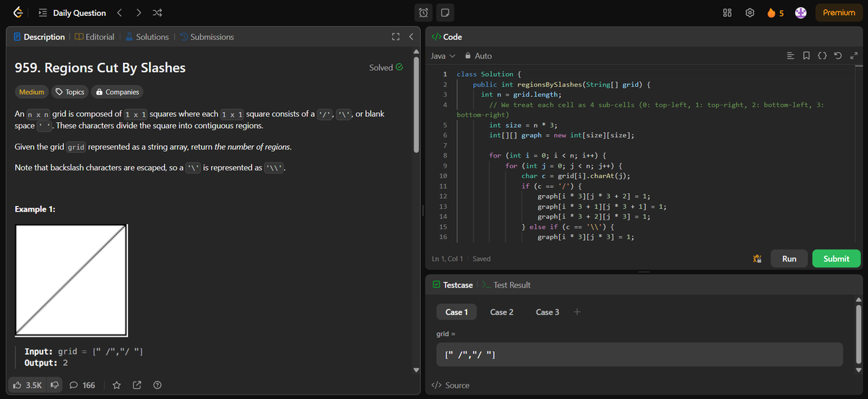The image size is (868, 399).
Task: Switch to the Solutions tab
Action: click(147, 37)
